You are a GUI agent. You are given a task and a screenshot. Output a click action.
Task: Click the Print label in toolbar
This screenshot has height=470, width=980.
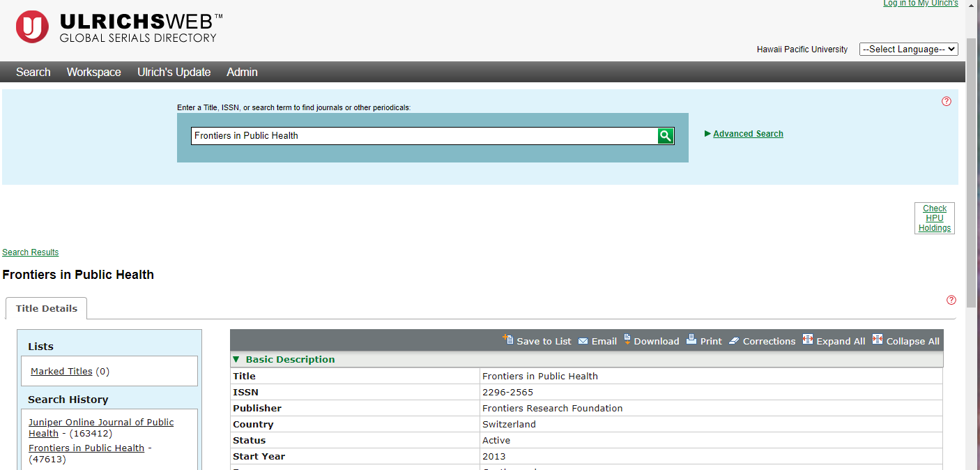(711, 342)
